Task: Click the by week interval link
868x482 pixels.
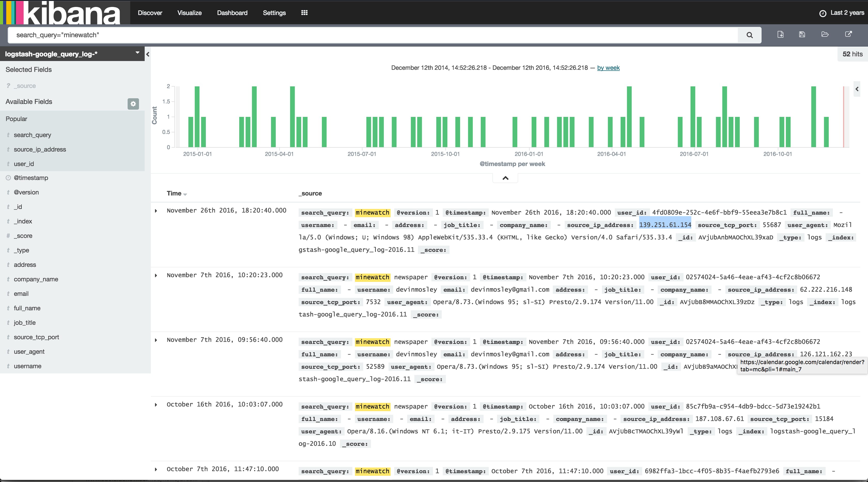Action: tap(608, 68)
